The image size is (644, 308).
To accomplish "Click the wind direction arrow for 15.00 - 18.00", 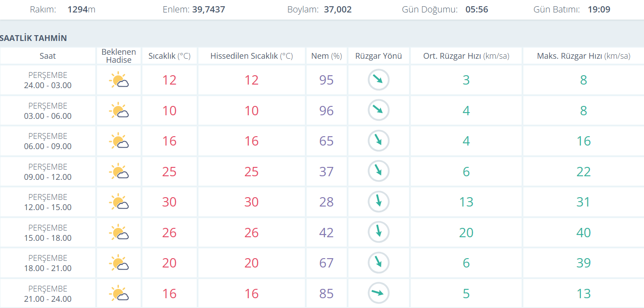I will (x=378, y=232).
